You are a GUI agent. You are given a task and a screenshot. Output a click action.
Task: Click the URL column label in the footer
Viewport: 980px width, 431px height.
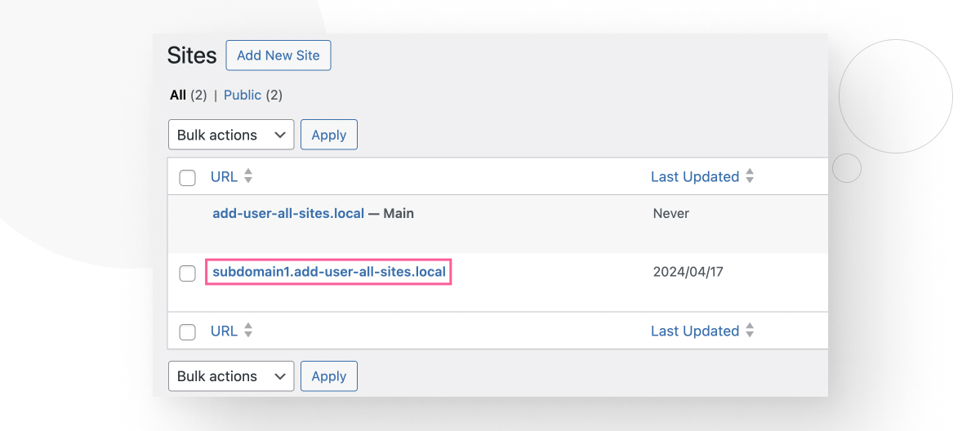pyautogui.click(x=224, y=331)
